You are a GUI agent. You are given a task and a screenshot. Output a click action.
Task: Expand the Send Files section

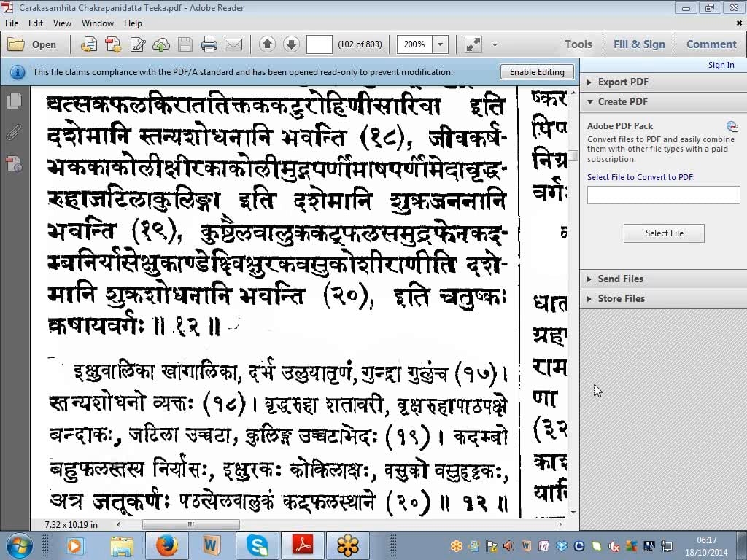click(620, 279)
